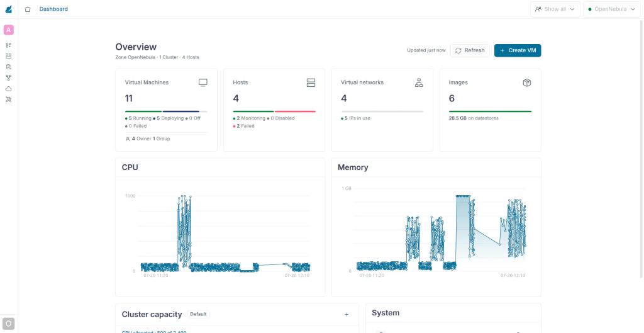Viewport: 644px width, 333px height.
Task: Click the plus icon in Cluster capacity panel
Action: point(347,315)
